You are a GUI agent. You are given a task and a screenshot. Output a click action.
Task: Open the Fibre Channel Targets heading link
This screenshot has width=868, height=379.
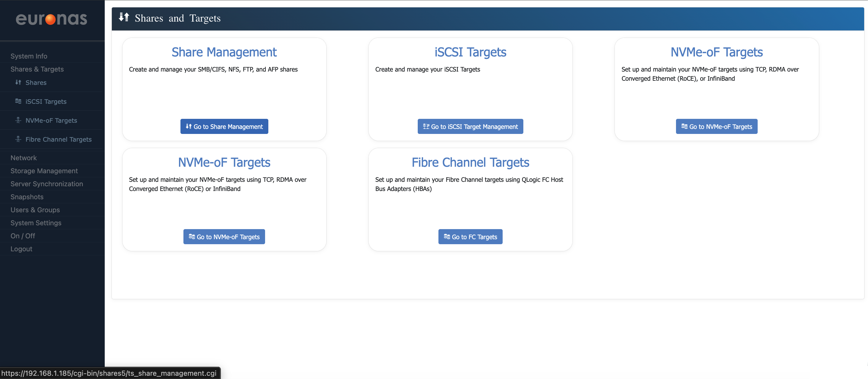click(x=470, y=163)
